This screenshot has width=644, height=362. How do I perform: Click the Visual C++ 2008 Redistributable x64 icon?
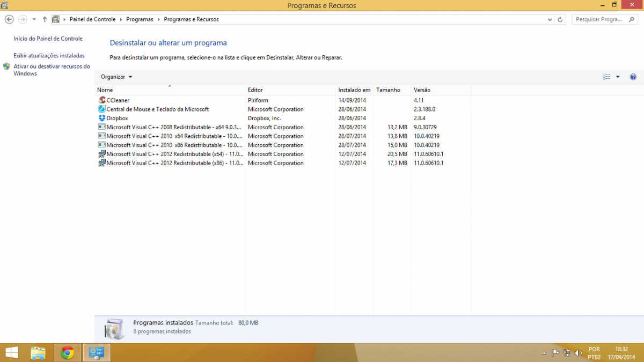click(102, 127)
